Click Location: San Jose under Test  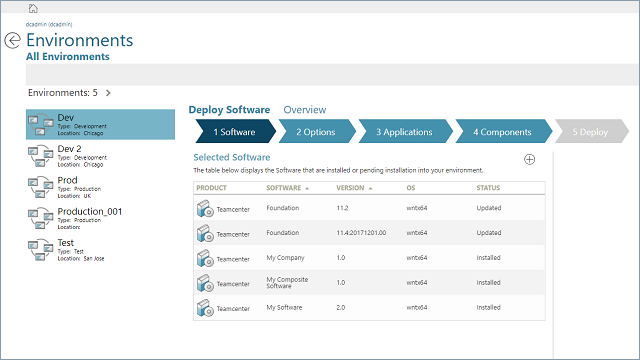[x=81, y=259]
